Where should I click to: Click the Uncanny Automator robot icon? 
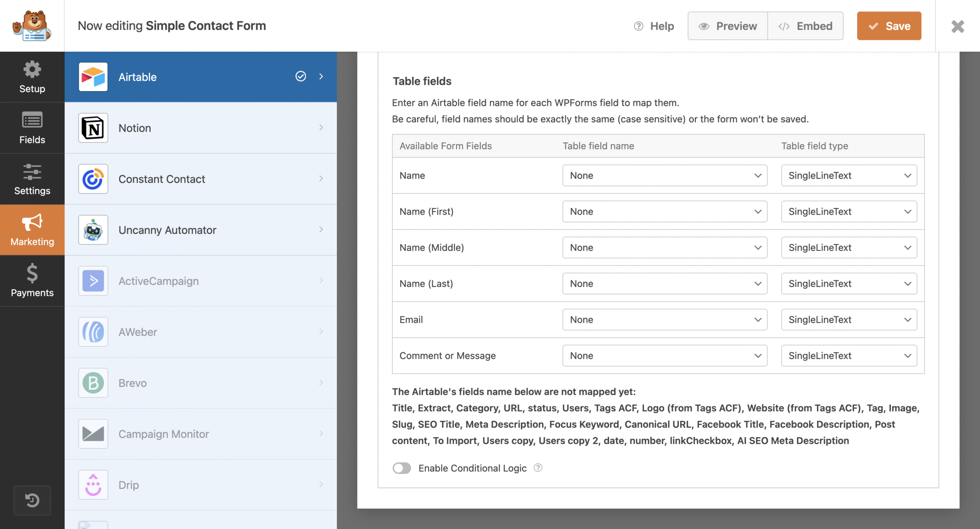(x=93, y=230)
